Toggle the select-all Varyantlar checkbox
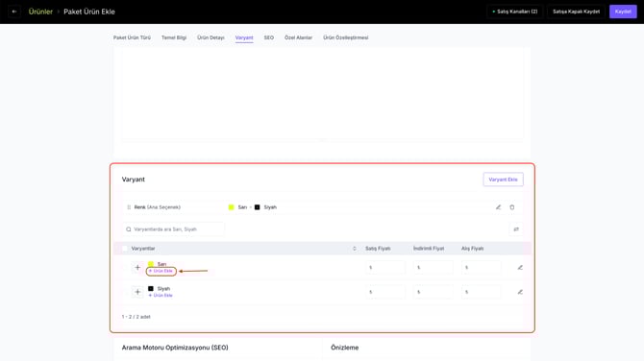The height and width of the screenshot is (361, 644). pos(124,249)
